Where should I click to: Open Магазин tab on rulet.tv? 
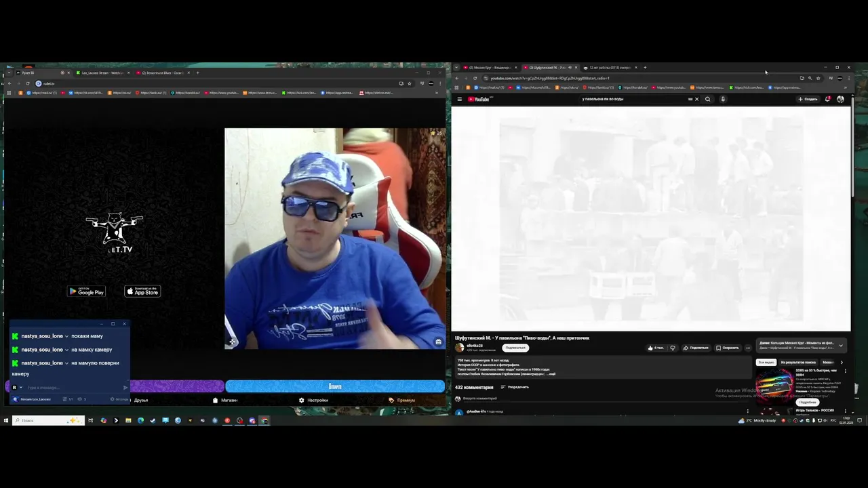point(225,400)
